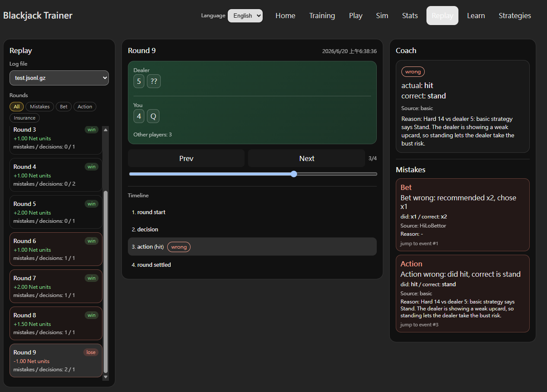The width and height of the screenshot is (547, 392).
Task: Click the wrong badge in Coach panel
Action: click(413, 72)
